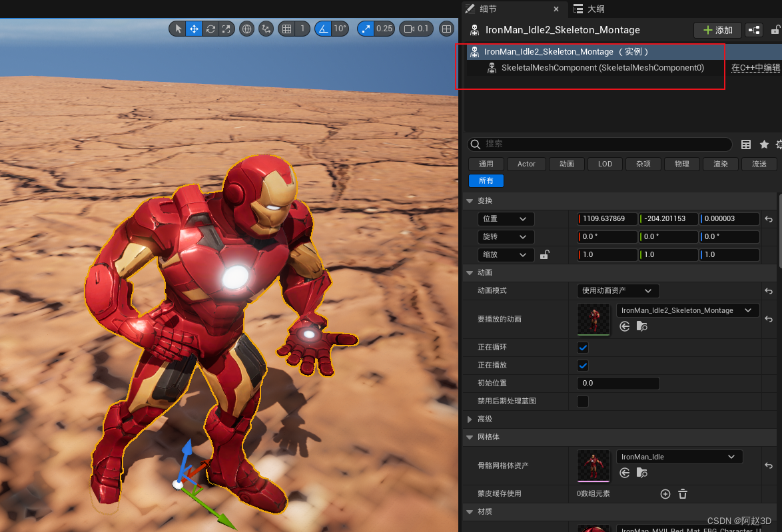Viewport: 782px width, 532px height.
Task: Collapse the 动画 section
Action: (470, 273)
